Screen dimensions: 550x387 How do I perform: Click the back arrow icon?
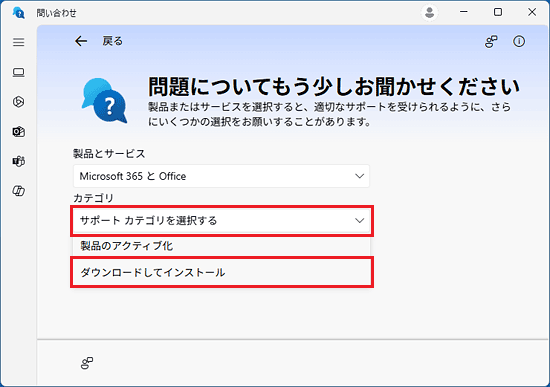pos(81,41)
